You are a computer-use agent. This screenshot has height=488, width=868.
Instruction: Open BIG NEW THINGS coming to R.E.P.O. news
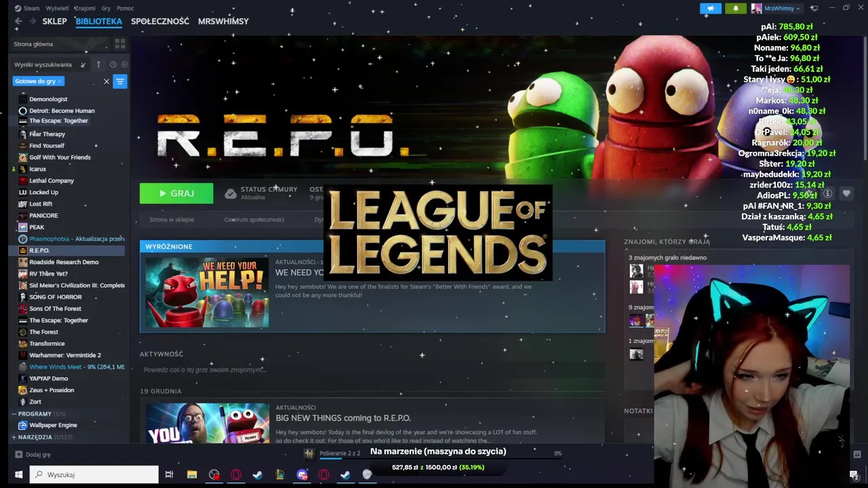(343, 418)
